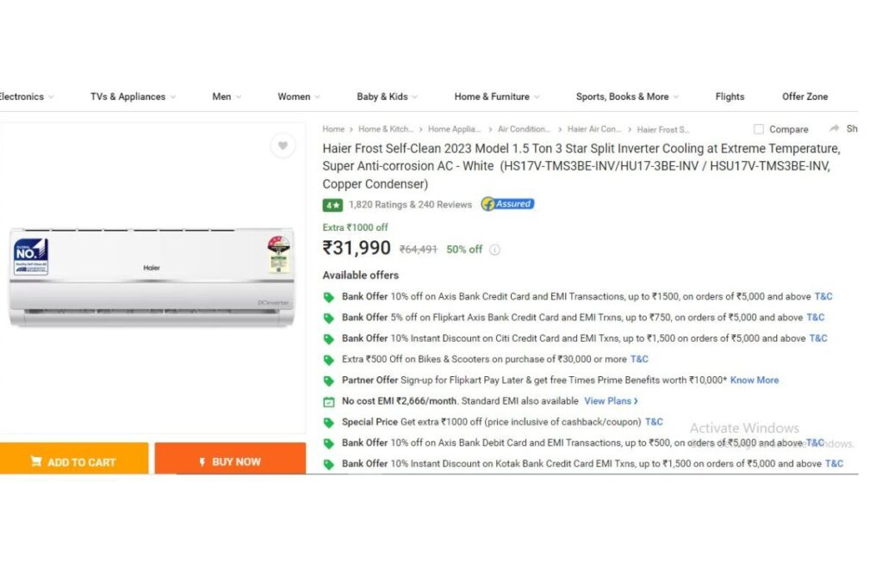Viewport: 882px width, 588px height.
Task: Click the ₹31,990 price
Action: [357, 248]
